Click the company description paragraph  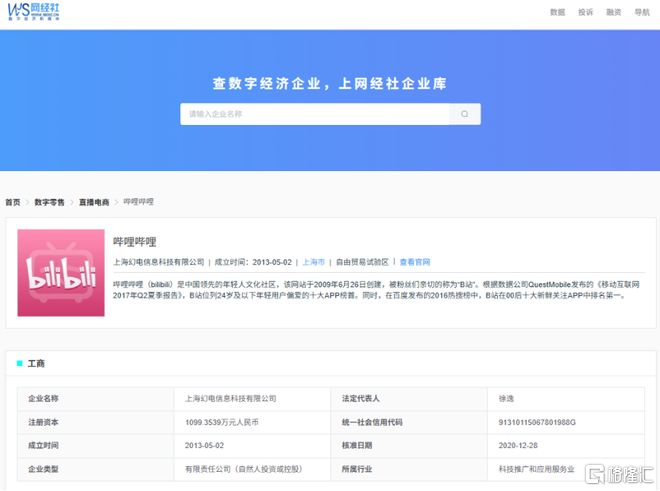tap(376, 290)
